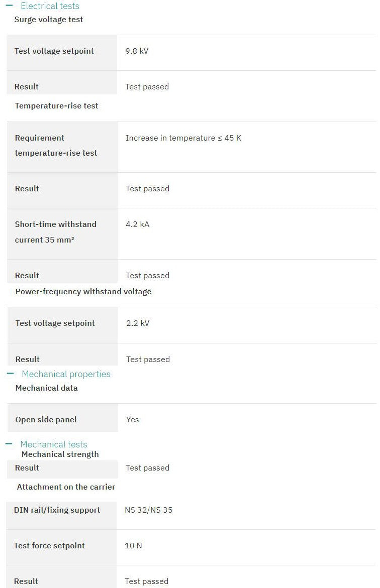Select the 9.8 kV test voltage value
Screen dimensions: 380x588
click(x=137, y=51)
